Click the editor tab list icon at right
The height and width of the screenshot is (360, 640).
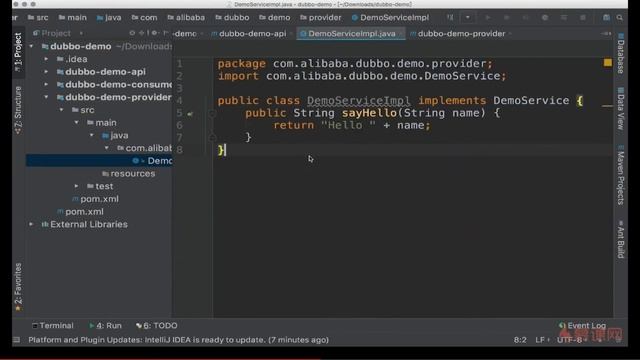coord(606,33)
